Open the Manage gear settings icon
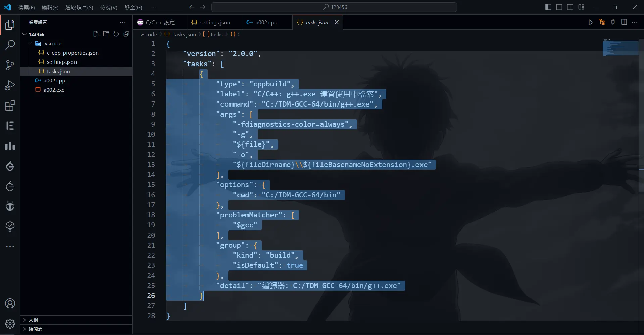 [10, 323]
